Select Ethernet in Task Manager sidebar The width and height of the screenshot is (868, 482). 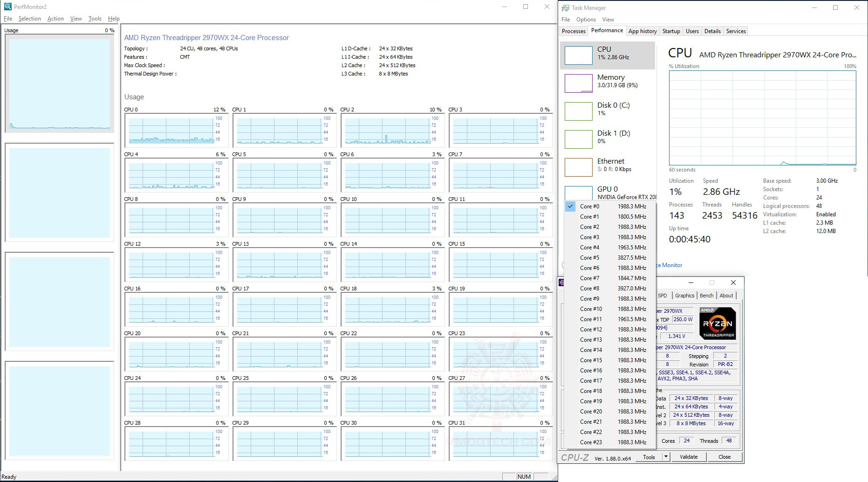[608, 167]
